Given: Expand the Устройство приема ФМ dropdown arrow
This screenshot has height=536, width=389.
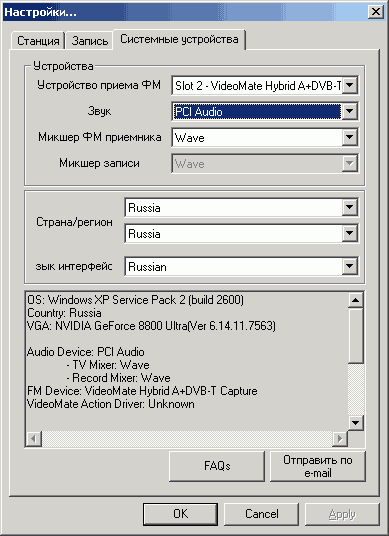Looking at the screenshot, I should tap(350, 85).
